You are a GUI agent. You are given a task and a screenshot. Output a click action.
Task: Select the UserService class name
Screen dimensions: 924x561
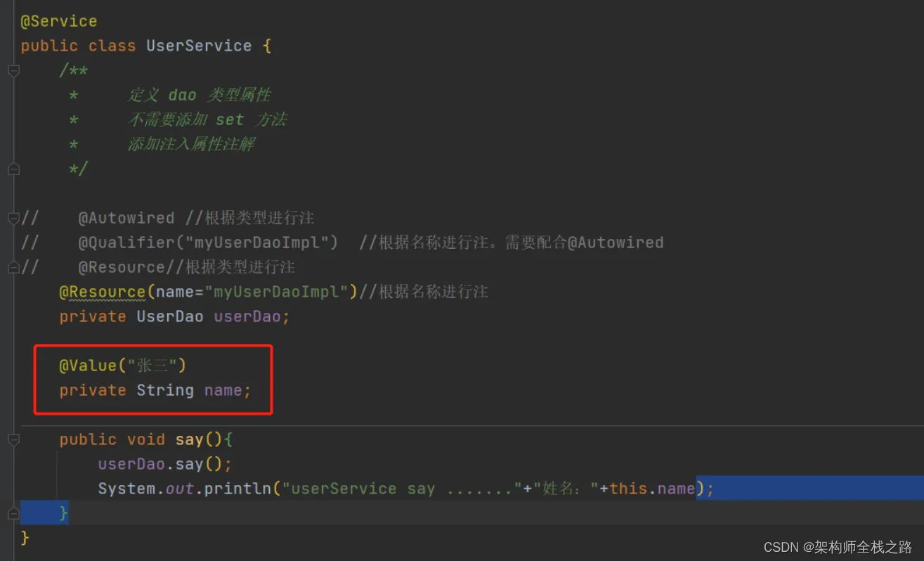[199, 46]
